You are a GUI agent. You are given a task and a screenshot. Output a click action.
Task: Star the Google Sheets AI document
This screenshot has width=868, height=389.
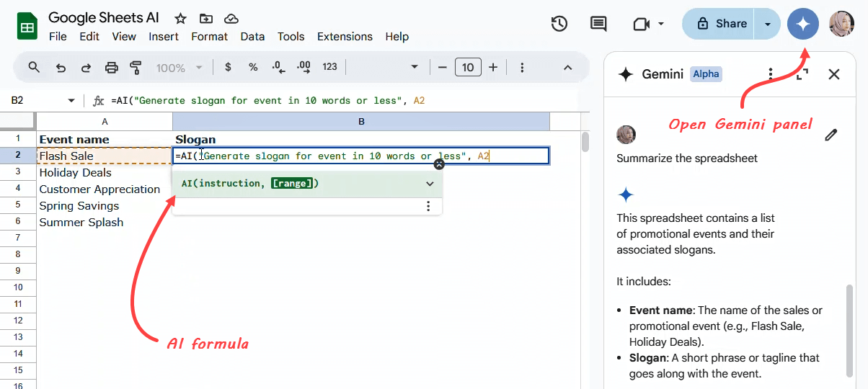181,18
